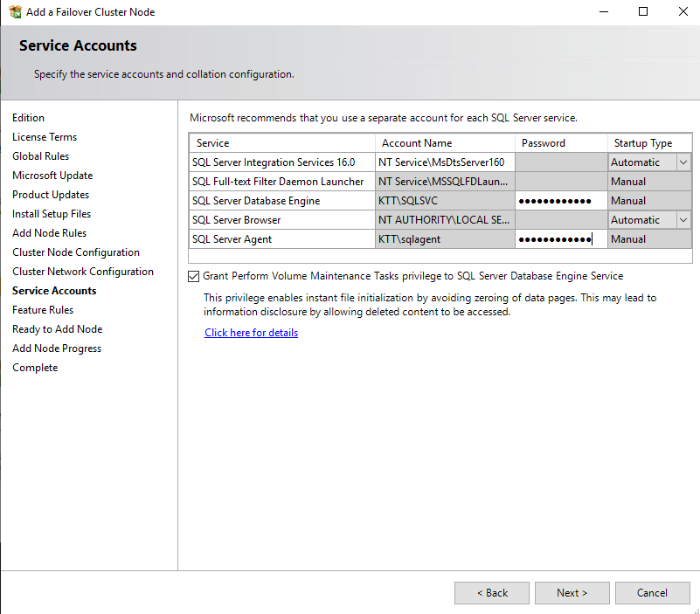
Task: Select the SQL Server Database Engine service cell
Action: (x=282, y=201)
